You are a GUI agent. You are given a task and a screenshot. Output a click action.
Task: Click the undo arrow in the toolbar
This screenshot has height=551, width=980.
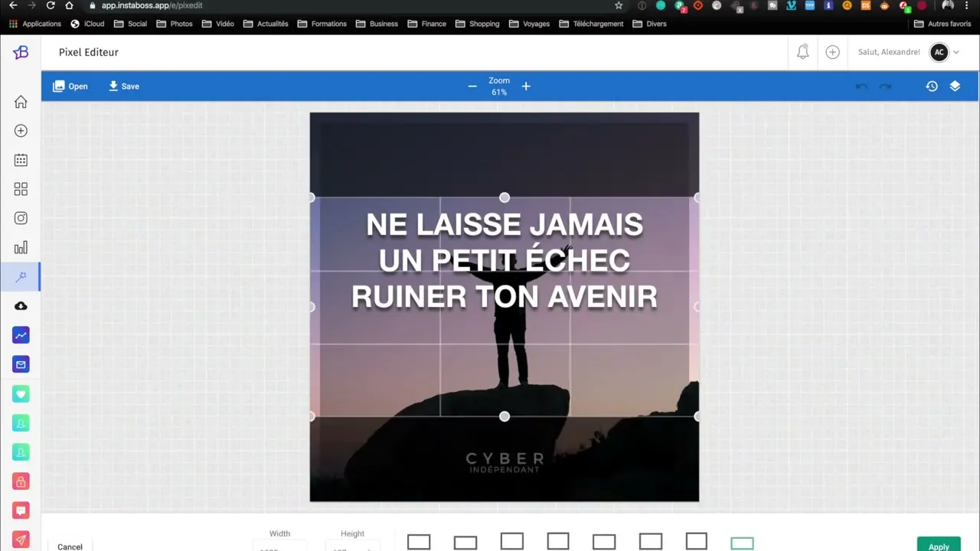(861, 86)
